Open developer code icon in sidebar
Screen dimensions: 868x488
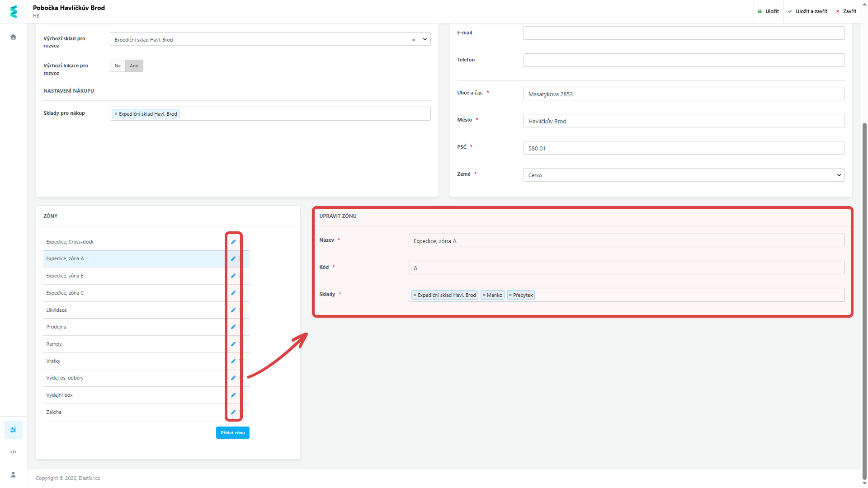14,452
